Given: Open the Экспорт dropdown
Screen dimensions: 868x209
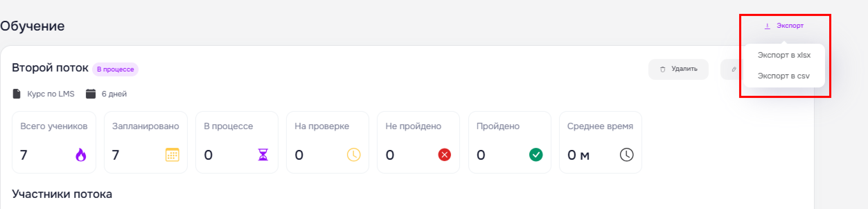Looking at the screenshot, I should tap(784, 26).
